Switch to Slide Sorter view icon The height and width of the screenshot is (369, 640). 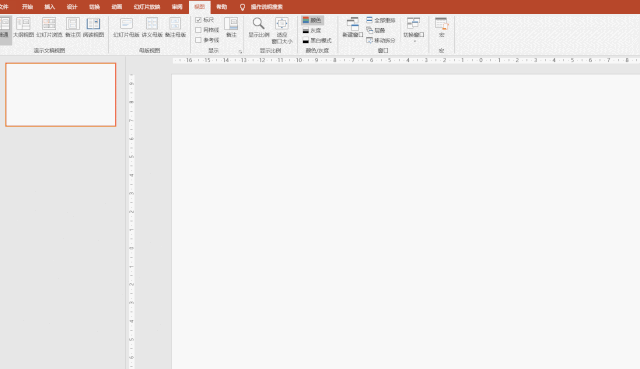(x=49, y=24)
